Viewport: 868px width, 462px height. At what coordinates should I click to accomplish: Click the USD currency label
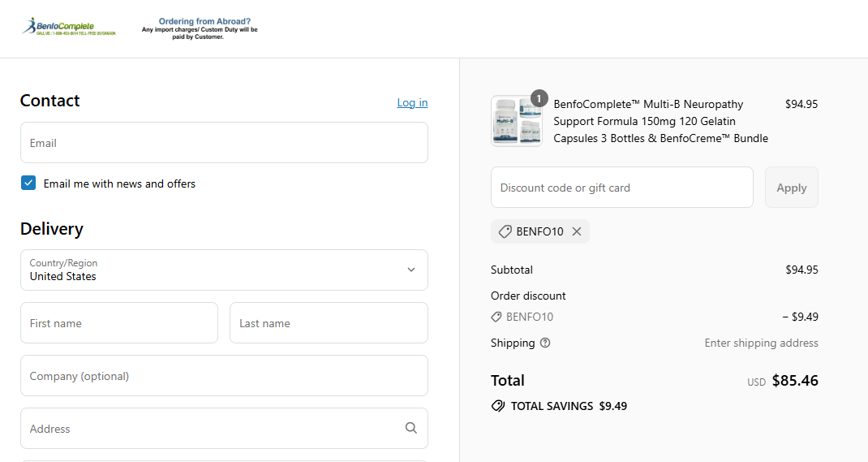pos(756,382)
